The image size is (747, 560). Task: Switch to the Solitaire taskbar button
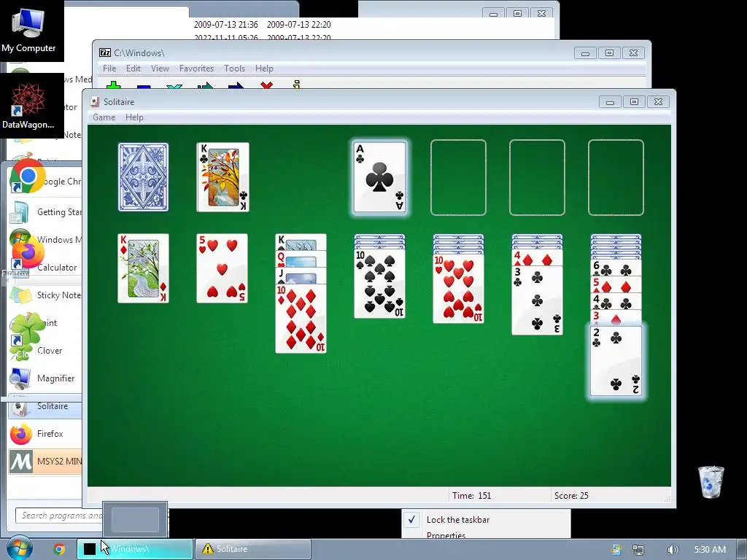(x=253, y=549)
